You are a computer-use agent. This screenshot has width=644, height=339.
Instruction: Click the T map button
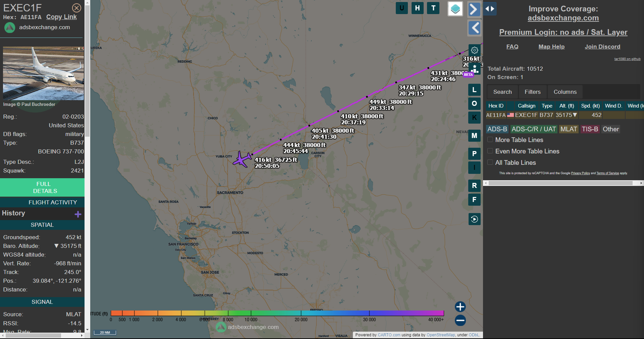(x=433, y=8)
